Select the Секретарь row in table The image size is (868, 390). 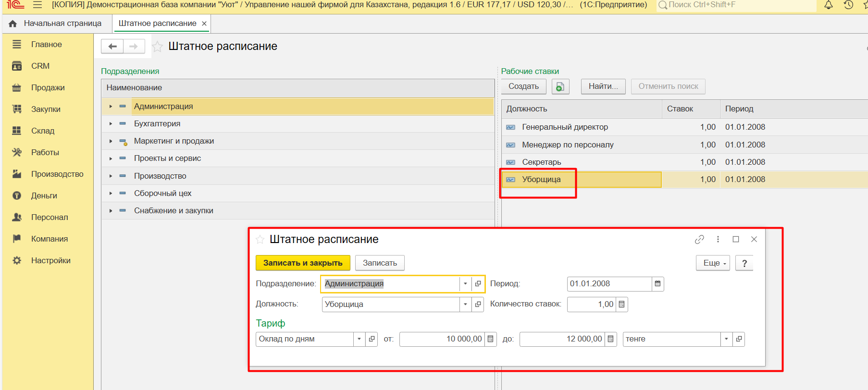(x=542, y=162)
